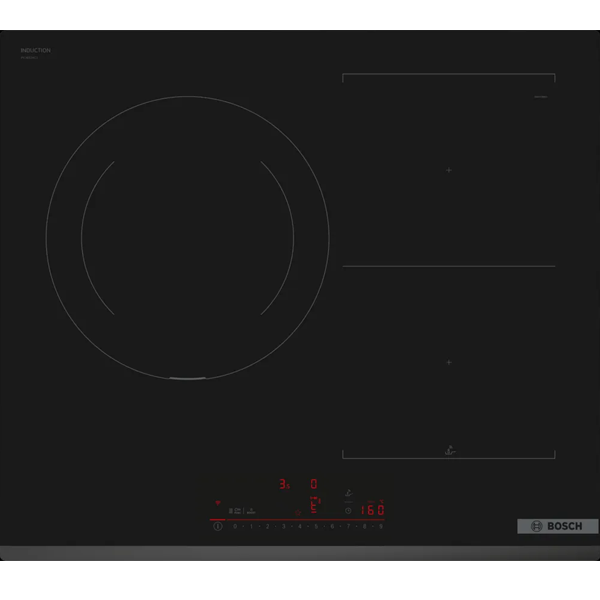Tap the upper flex zone cross marker
The image size is (600, 600).
(449, 170)
